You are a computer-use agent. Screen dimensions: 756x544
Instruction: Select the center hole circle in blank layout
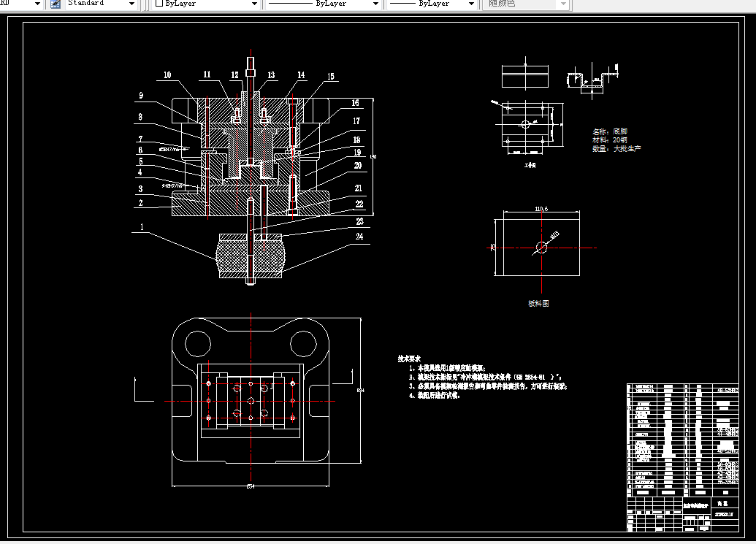click(x=541, y=248)
